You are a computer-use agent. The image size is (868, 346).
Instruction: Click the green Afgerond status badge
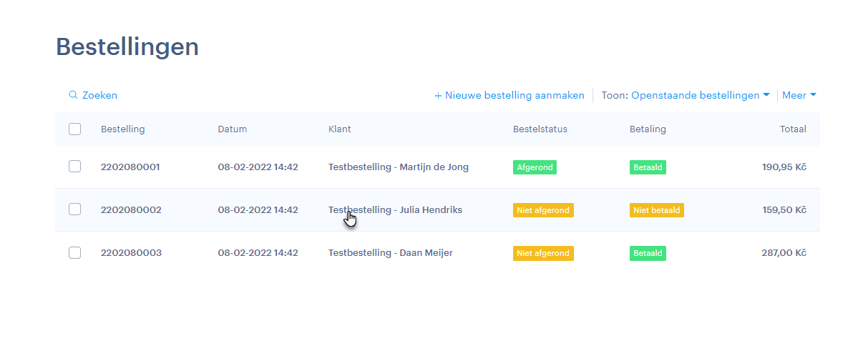(535, 167)
